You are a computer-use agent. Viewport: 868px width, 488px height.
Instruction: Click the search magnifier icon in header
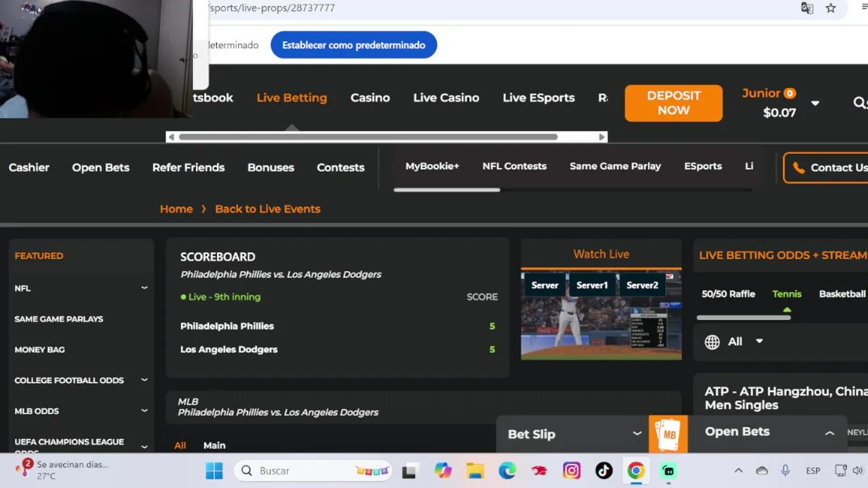pos(859,103)
